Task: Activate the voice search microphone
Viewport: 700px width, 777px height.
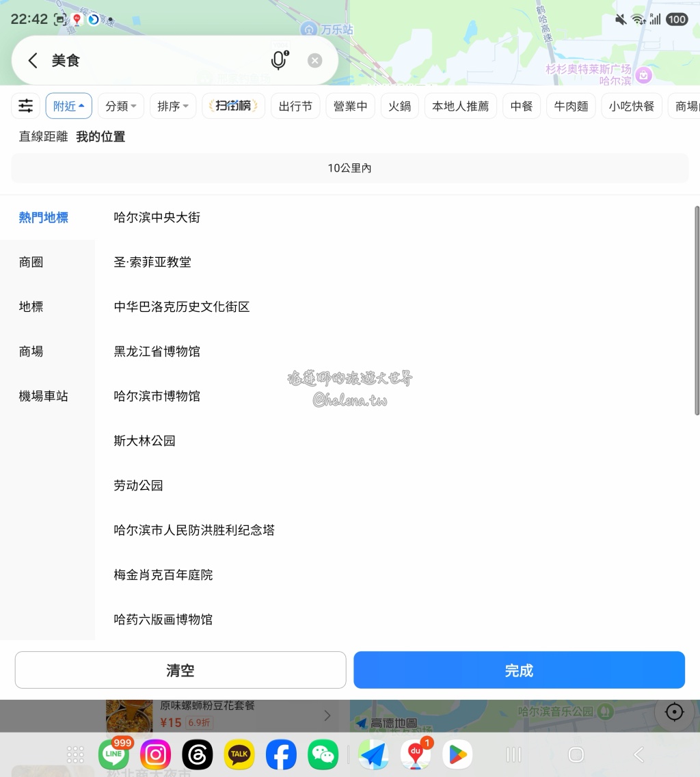Action: (280, 60)
